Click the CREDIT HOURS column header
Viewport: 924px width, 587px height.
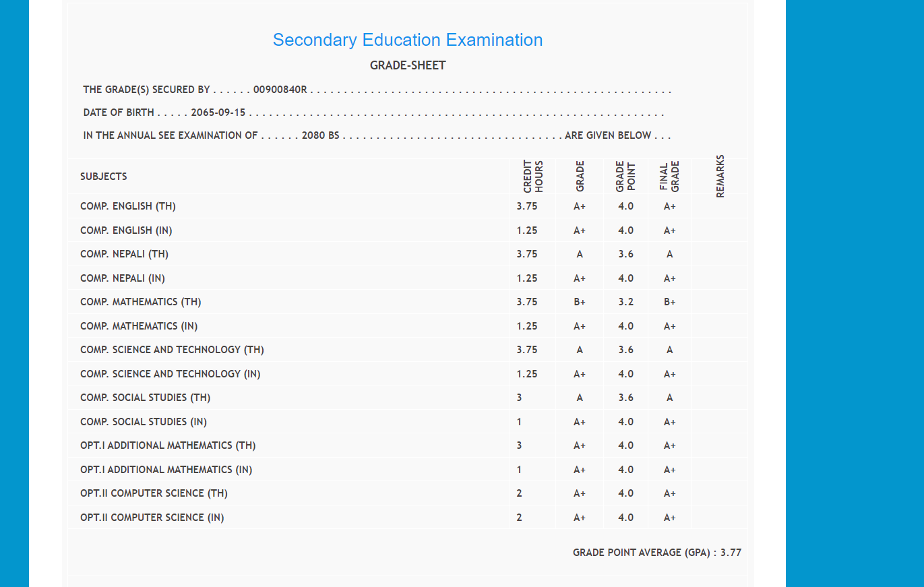pos(533,177)
